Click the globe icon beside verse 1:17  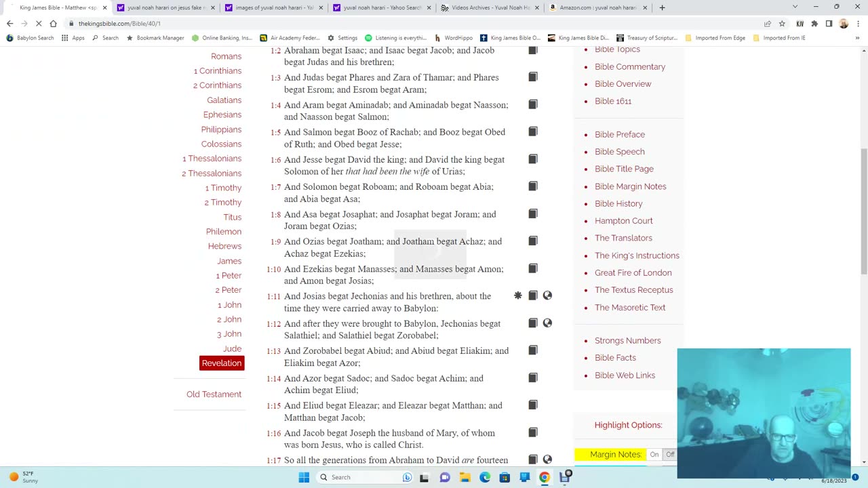pyautogui.click(x=547, y=460)
